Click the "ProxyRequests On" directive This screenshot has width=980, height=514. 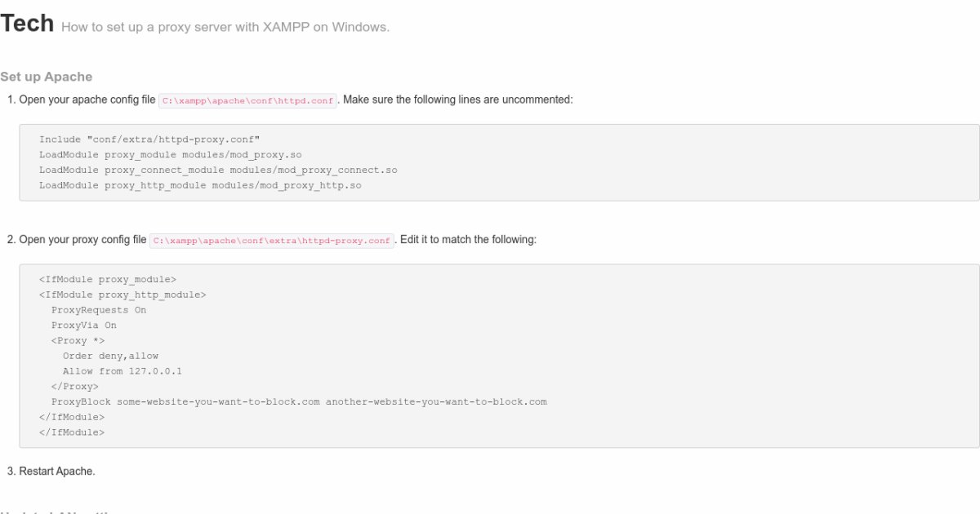tap(99, 310)
